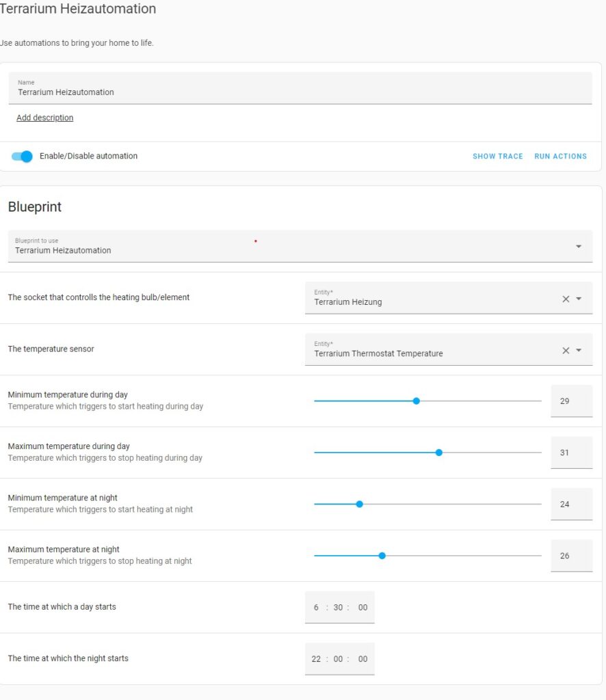Screen dimensions: 606x700
Task: Click the minimum night temperature slider handle
Action: [359, 504]
